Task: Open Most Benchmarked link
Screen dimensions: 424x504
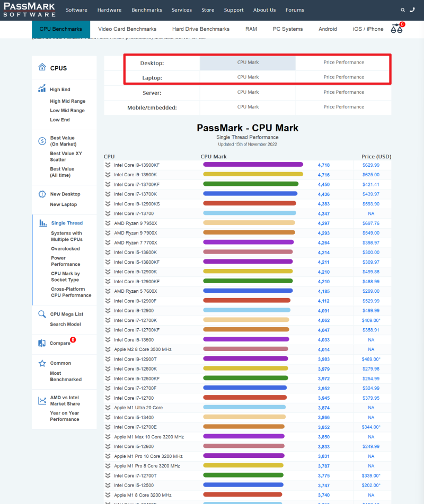Action: (66, 376)
